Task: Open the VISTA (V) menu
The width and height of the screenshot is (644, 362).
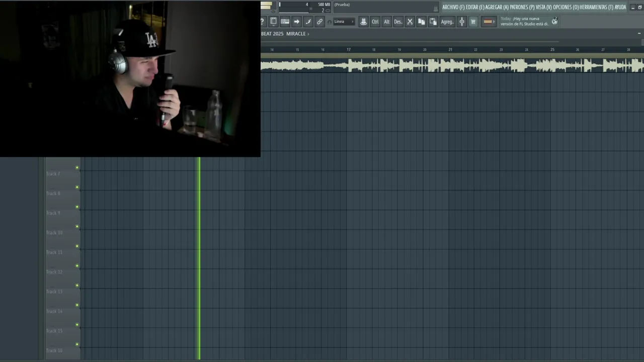Action: [543, 7]
